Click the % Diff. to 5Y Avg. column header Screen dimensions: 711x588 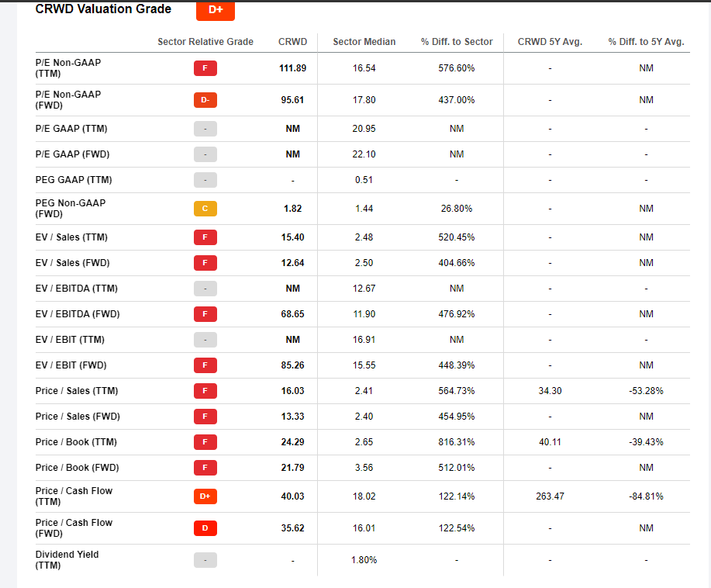pos(646,42)
